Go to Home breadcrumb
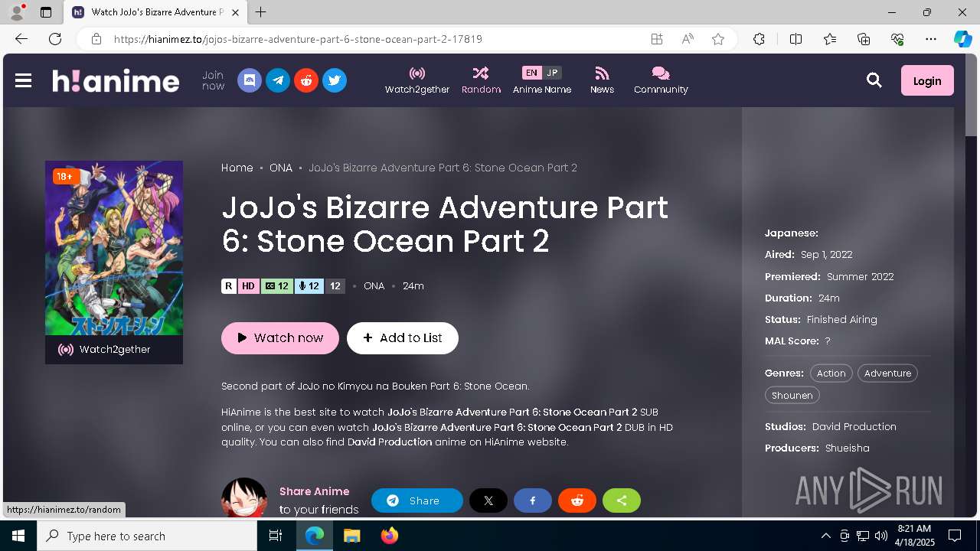Screen dimensions: 980x551 click(237, 168)
